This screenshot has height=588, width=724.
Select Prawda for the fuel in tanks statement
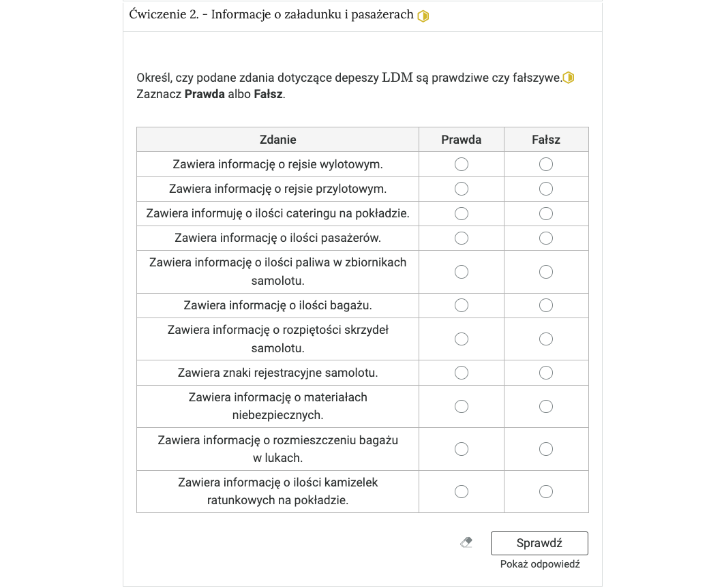click(x=462, y=271)
